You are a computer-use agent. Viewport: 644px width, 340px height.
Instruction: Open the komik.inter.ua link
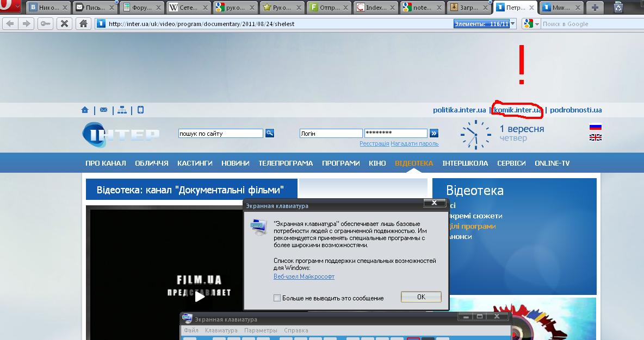517,110
